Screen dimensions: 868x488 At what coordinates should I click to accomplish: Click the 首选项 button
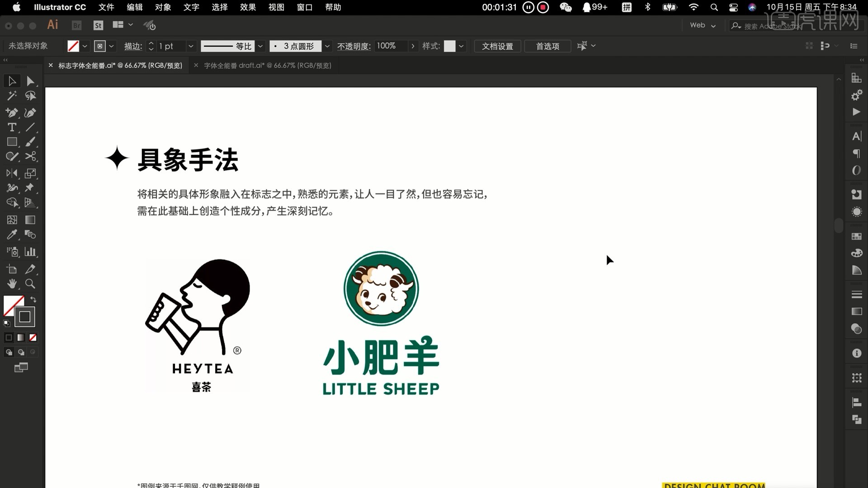click(547, 46)
